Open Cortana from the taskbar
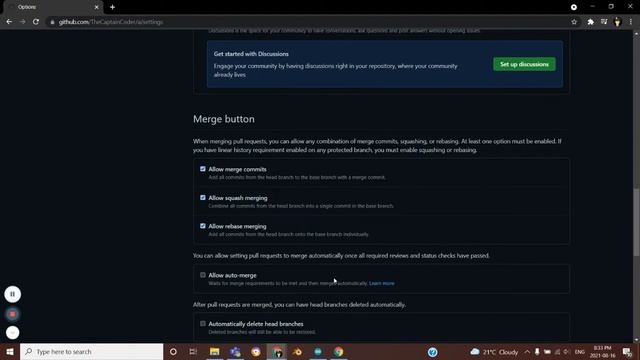Viewport: 640px width, 360px height. click(x=173, y=351)
